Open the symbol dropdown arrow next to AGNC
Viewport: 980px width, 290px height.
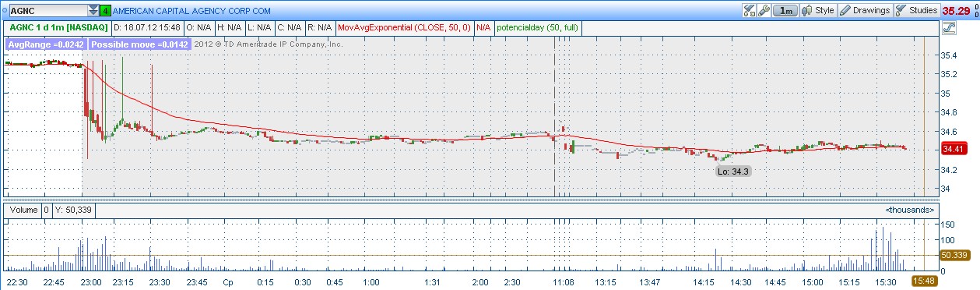click(x=93, y=11)
